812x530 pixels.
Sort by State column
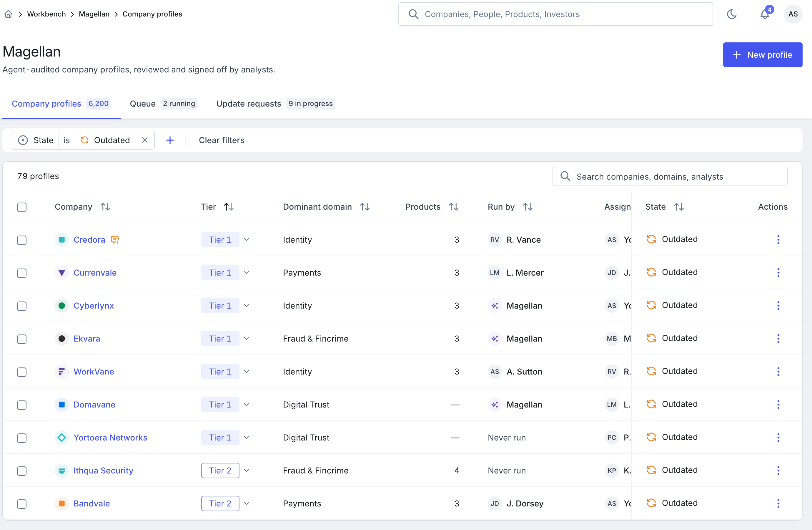(x=679, y=207)
